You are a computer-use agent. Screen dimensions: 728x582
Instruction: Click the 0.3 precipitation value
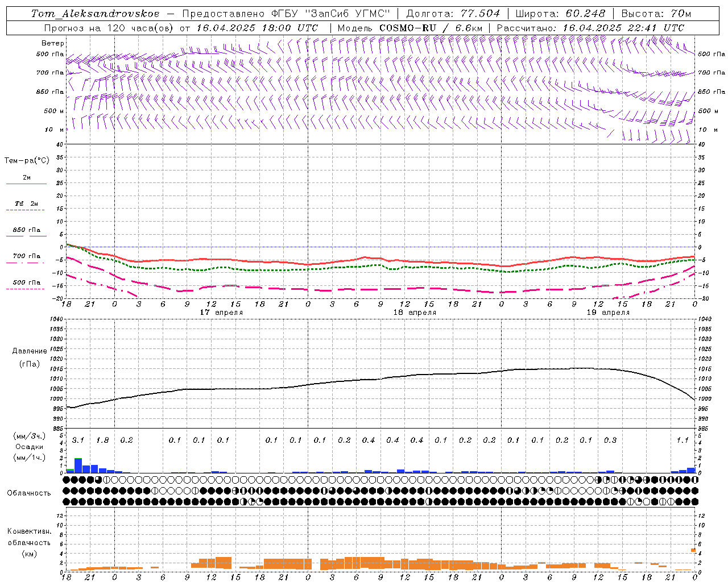click(610, 440)
